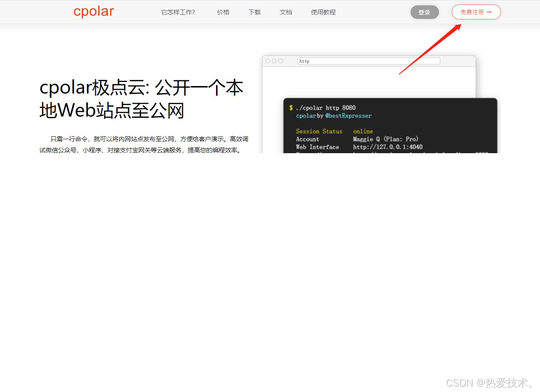Click the paragraph starting 只需一行命令
The height and width of the screenshot is (392, 540).
pos(144,145)
